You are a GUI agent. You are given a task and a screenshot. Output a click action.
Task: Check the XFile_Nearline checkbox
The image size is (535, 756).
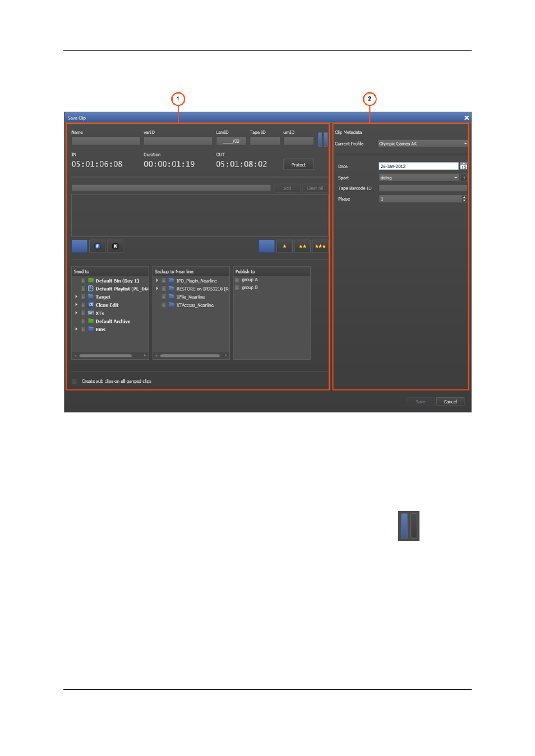coord(164,297)
